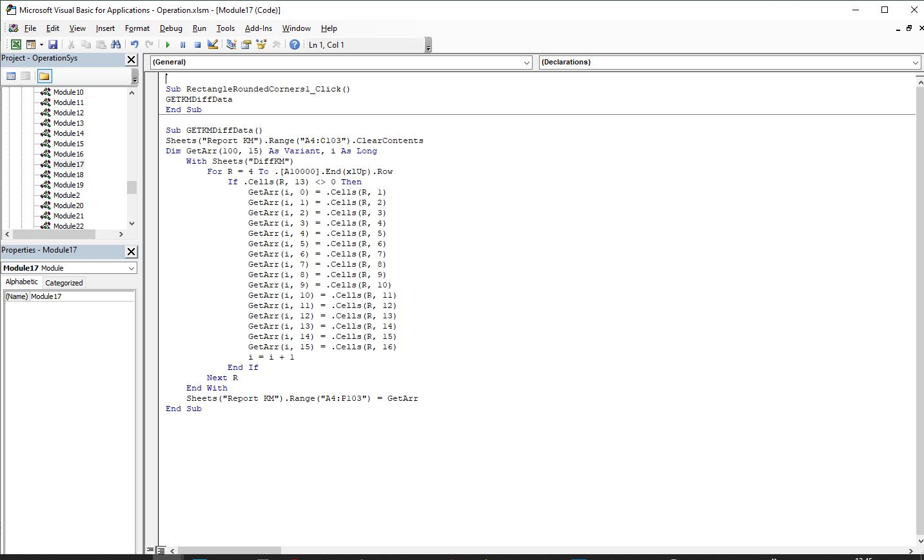The width and height of the screenshot is (924, 560).
Task: Click the Undo arrow icon
Action: [134, 44]
